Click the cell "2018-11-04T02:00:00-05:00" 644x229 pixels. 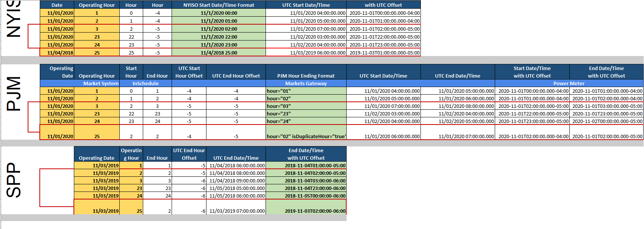306,173
